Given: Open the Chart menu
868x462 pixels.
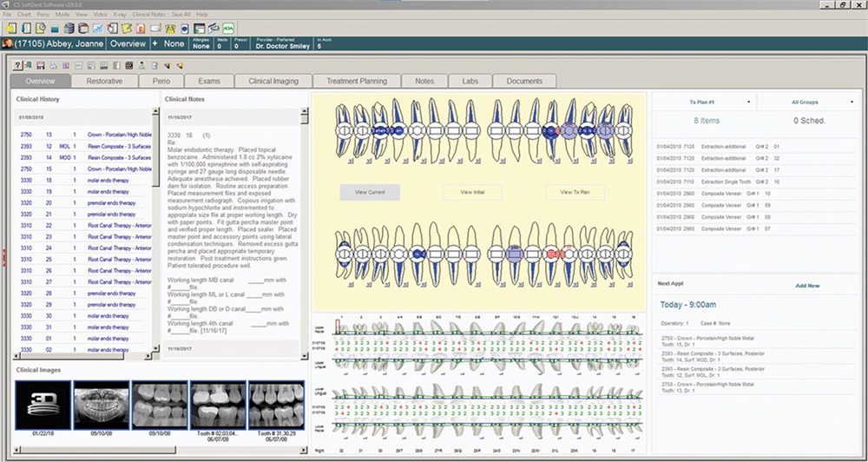Looking at the screenshot, I should pos(23,14).
